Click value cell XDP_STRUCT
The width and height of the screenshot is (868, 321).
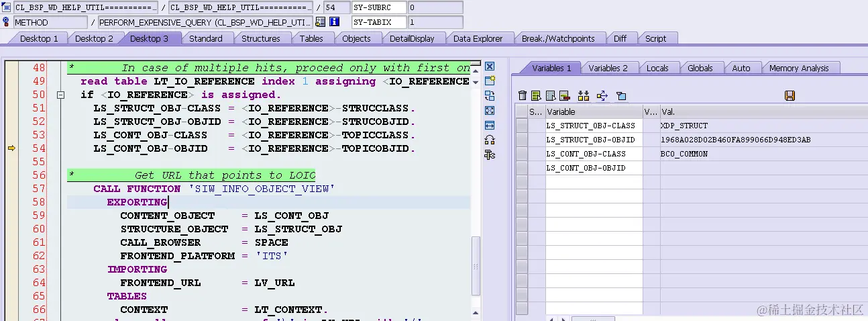point(763,126)
